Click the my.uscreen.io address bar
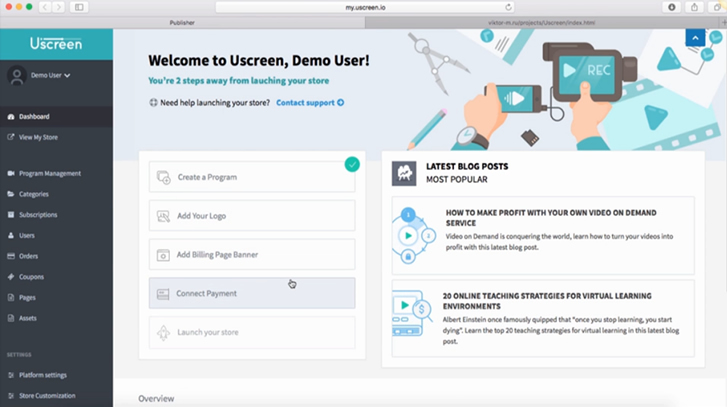Image resolution: width=727 pixels, height=407 pixels. point(365,7)
